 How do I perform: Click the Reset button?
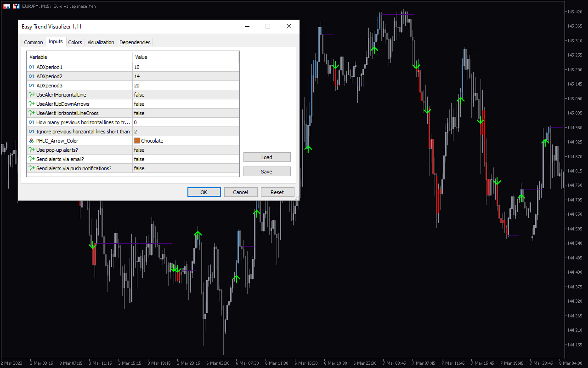[x=277, y=192]
